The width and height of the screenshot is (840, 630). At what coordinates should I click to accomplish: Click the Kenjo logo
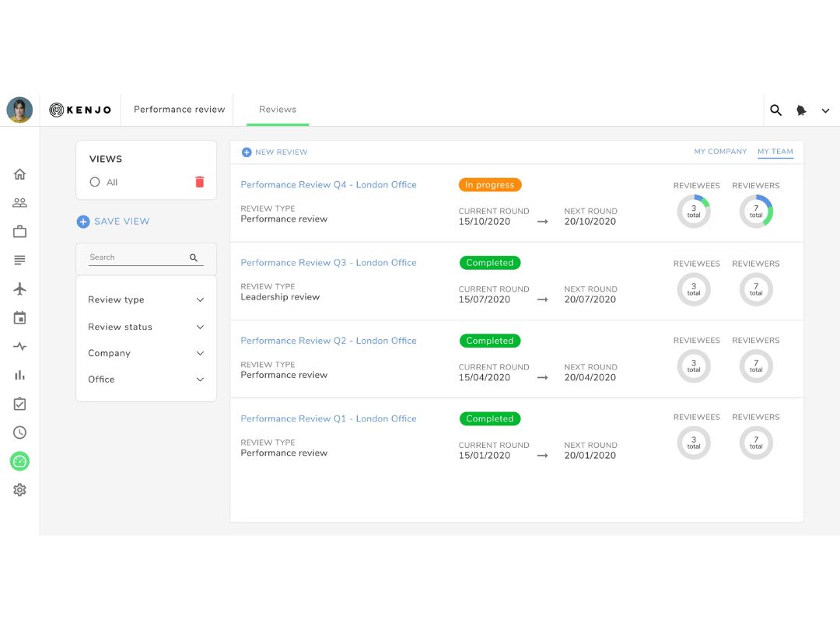[x=80, y=110]
